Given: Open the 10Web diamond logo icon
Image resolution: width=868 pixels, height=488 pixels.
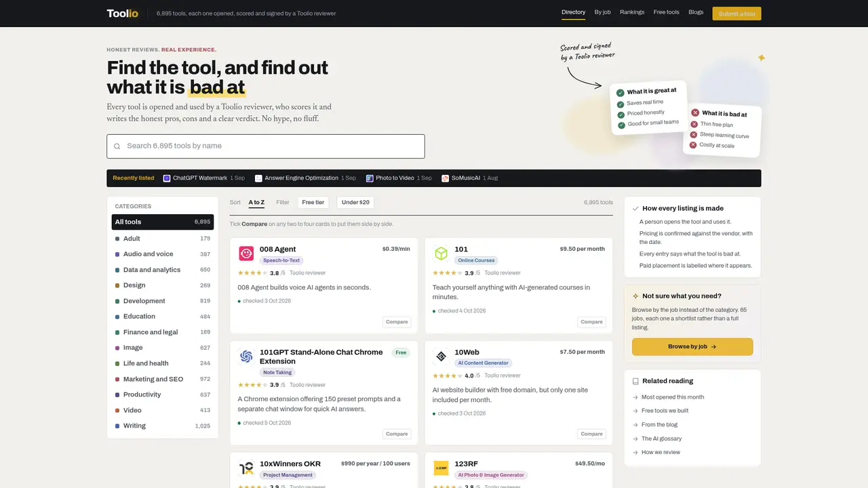Looking at the screenshot, I should [x=441, y=357].
